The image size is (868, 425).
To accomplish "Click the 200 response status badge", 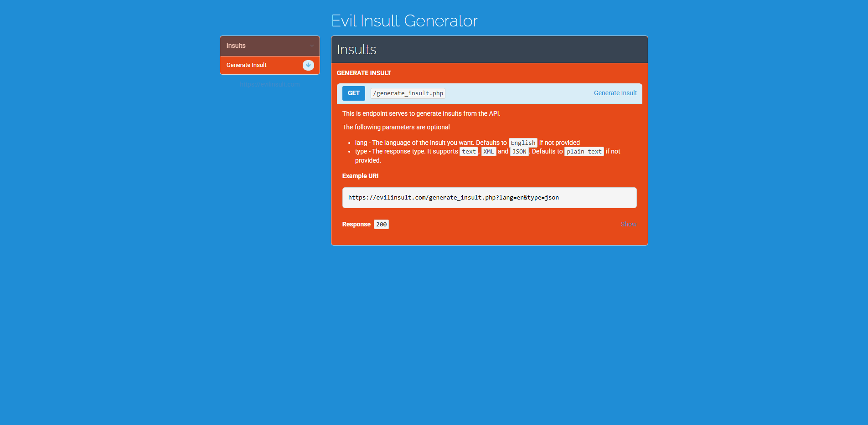I will tap(381, 224).
